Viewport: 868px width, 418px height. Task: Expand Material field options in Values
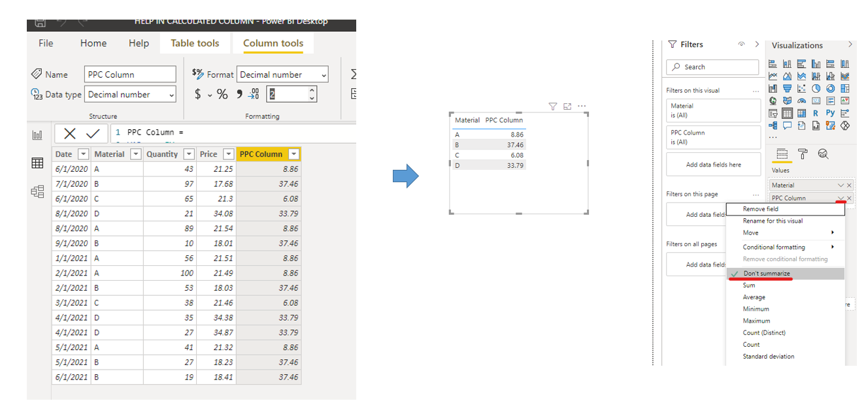pos(841,185)
